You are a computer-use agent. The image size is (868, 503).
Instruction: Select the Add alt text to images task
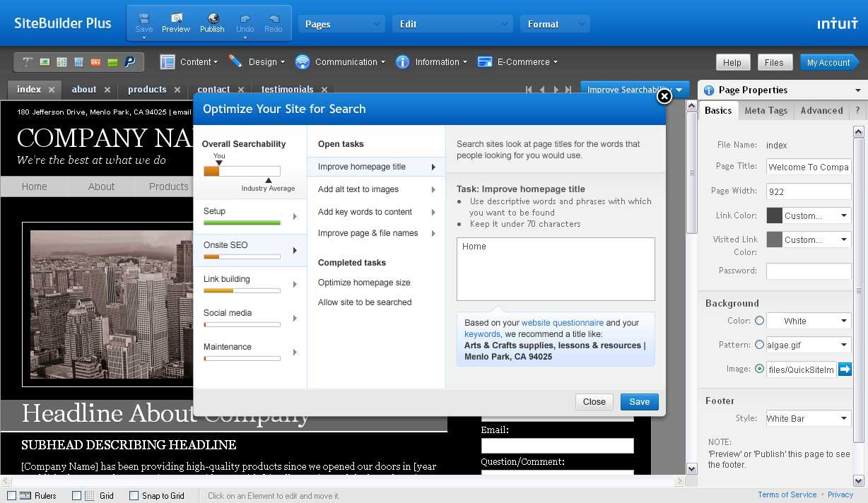pos(376,189)
